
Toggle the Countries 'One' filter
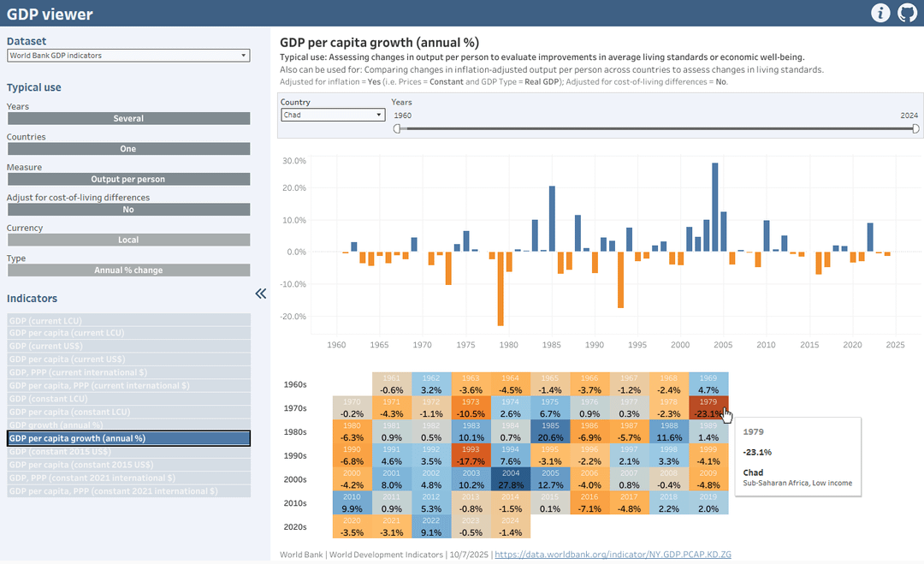128,149
